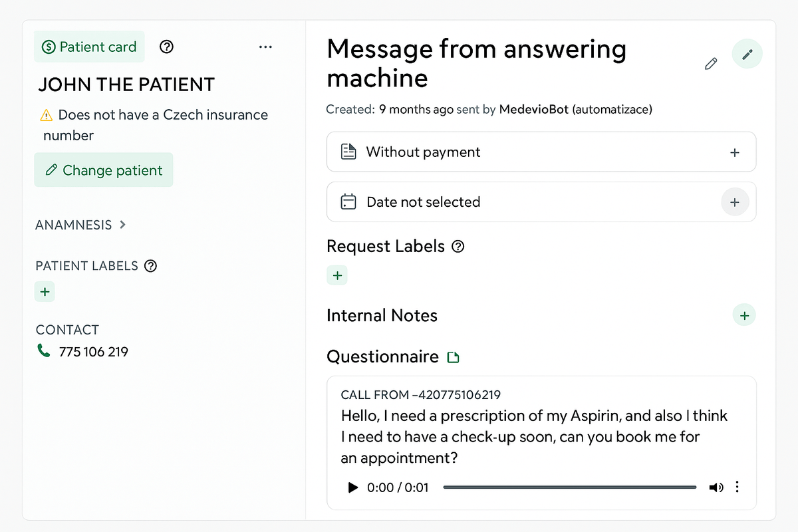Expand the Anamnesis section
Viewport: 798px width, 532px height.
click(80, 225)
